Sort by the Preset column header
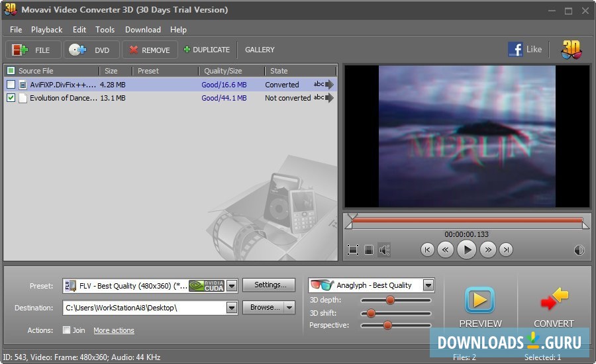This screenshot has height=364, width=596. [x=166, y=71]
